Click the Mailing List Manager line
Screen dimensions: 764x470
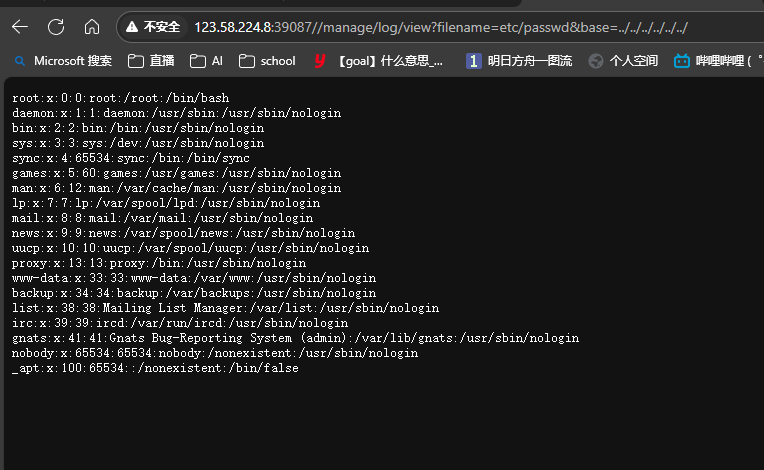(226, 308)
